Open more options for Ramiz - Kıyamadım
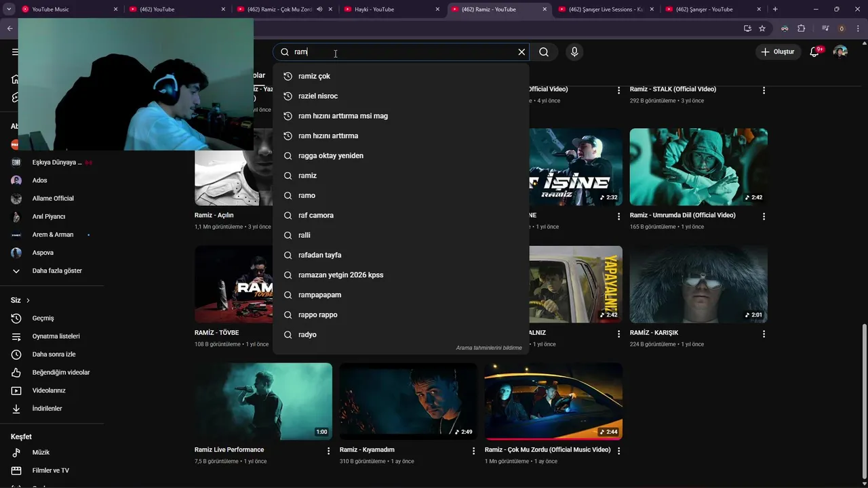This screenshot has width=868, height=488. coord(473,451)
